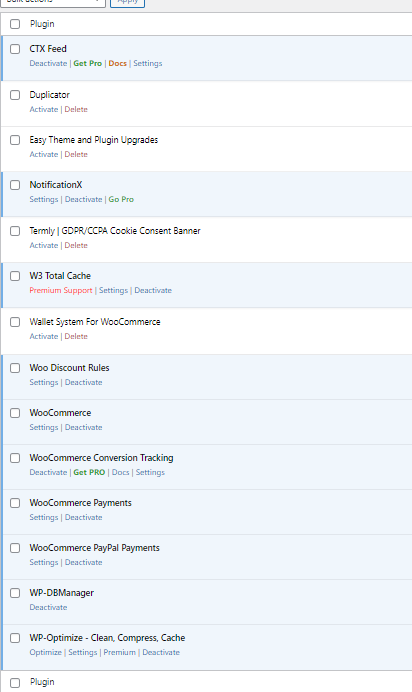Delete the Duplicator plugin
The width and height of the screenshot is (412, 692).
pos(76,109)
